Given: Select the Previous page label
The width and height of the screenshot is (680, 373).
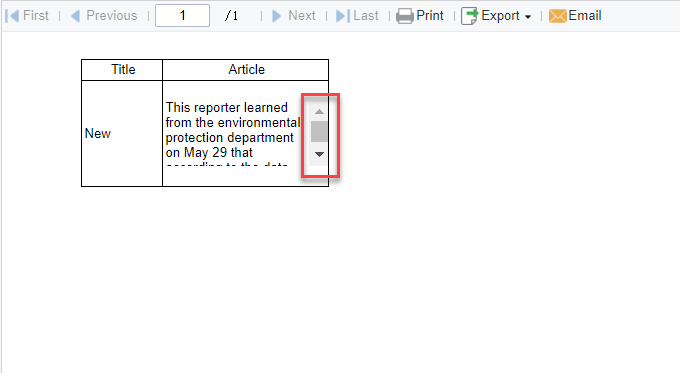Looking at the screenshot, I should pos(111,16).
